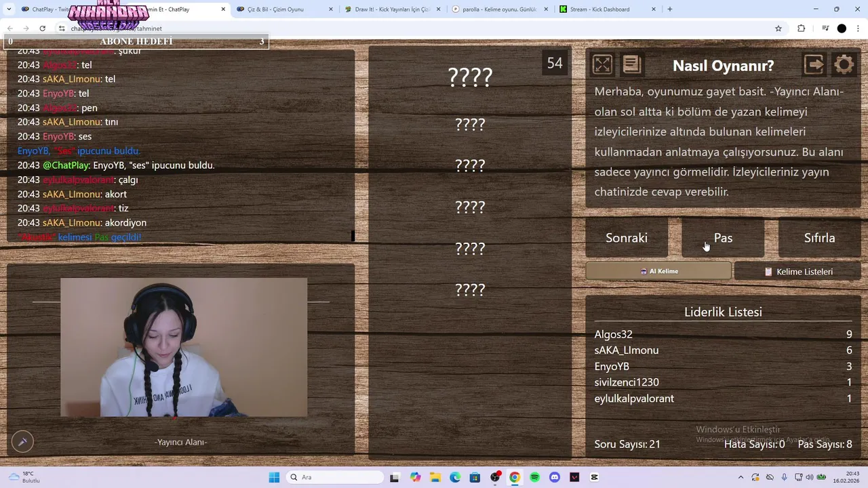Click the microphone tray icon
The image size is (868, 488).
785,477
